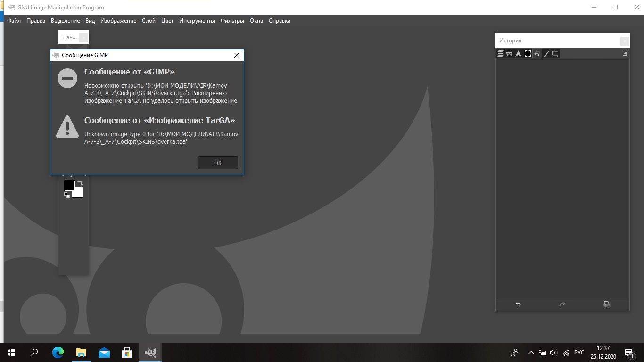This screenshot has height=362, width=644.
Task: Click the GIMP taskbar button
Action: pyautogui.click(x=150, y=353)
